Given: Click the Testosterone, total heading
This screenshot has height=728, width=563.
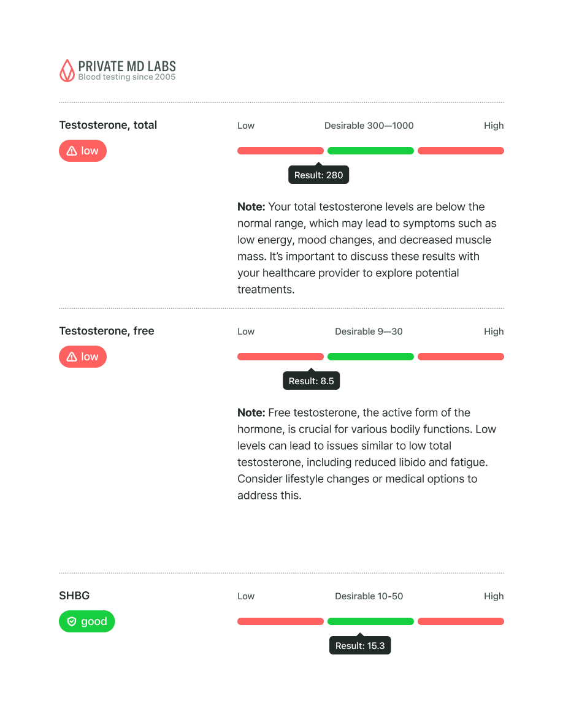Looking at the screenshot, I should [108, 125].
